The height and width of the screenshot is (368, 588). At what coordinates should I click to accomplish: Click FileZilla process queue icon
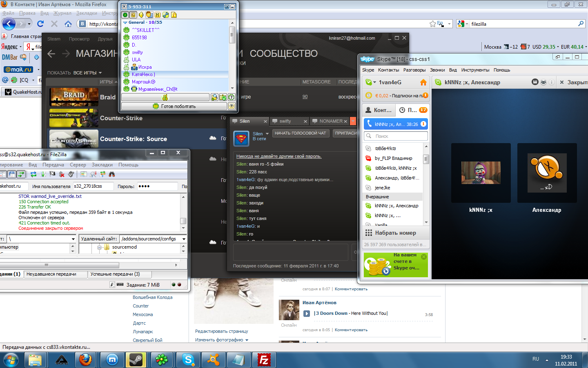pos(43,174)
